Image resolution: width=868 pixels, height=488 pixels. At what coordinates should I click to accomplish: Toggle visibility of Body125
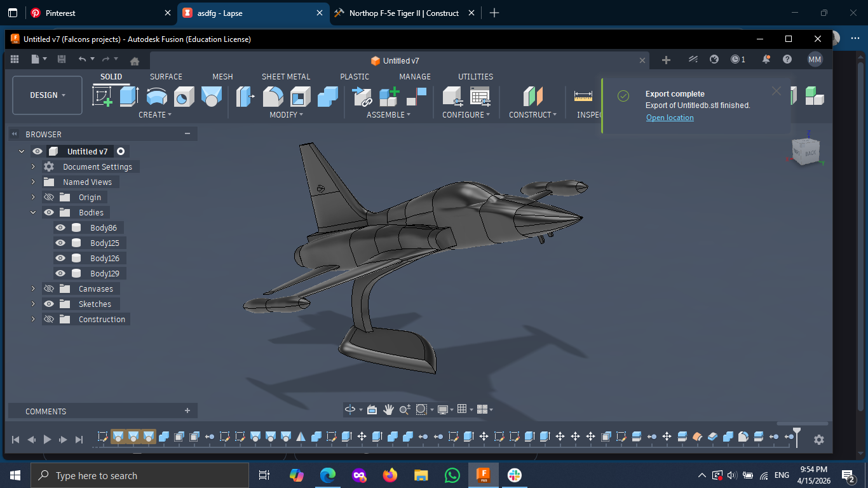[x=60, y=243]
